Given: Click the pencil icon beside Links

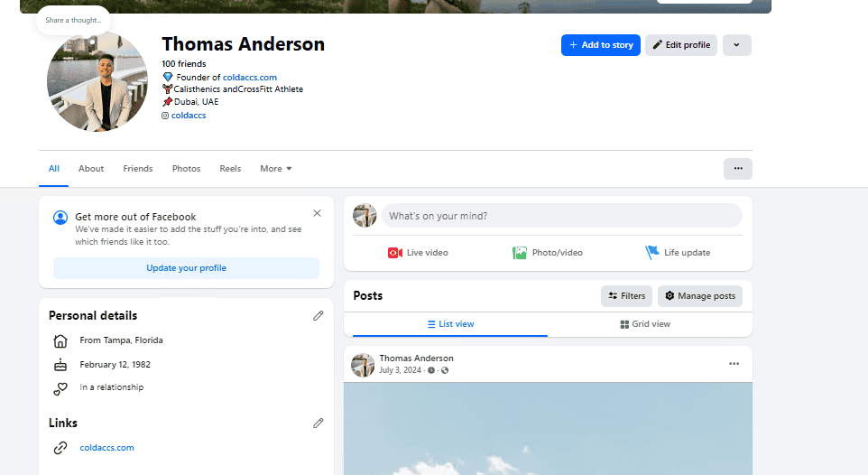Looking at the screenshot, I should pos(318,423).
